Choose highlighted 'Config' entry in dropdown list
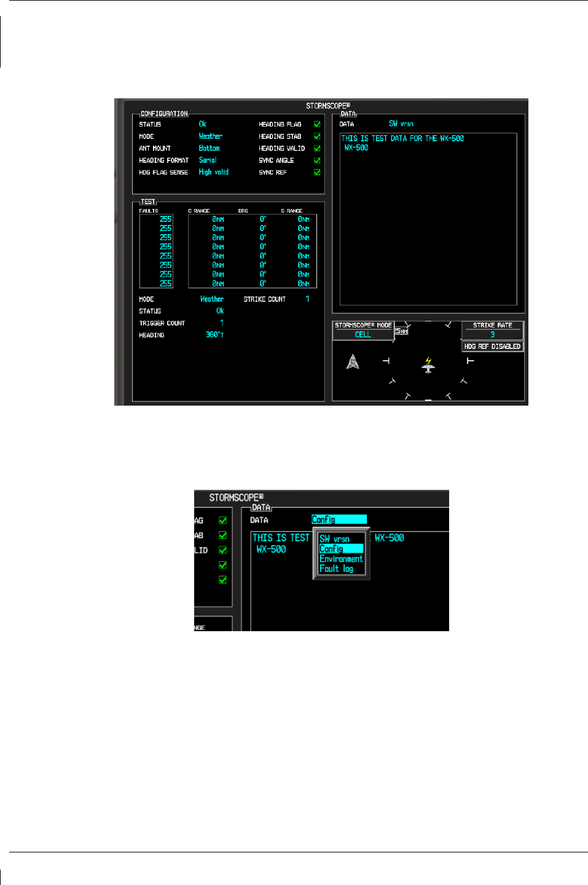This screenshot has width=588, height=885. [x=341, y=549]
